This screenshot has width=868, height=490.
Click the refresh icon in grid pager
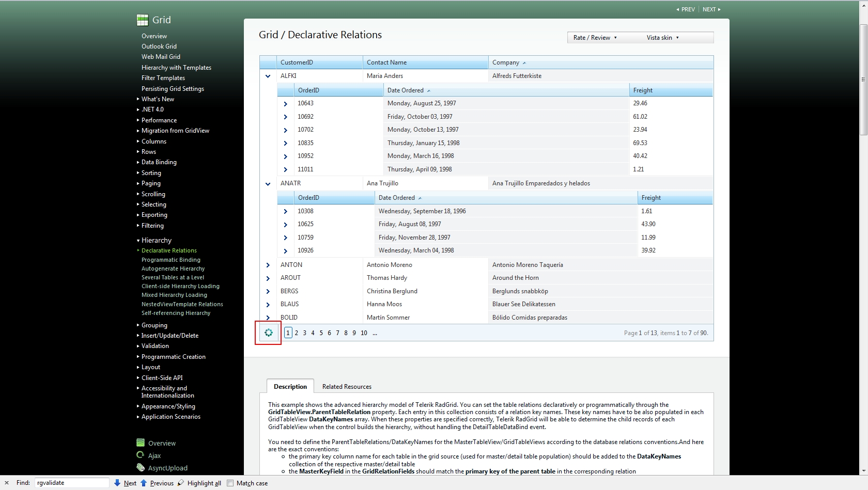click(x=268, y=333)
